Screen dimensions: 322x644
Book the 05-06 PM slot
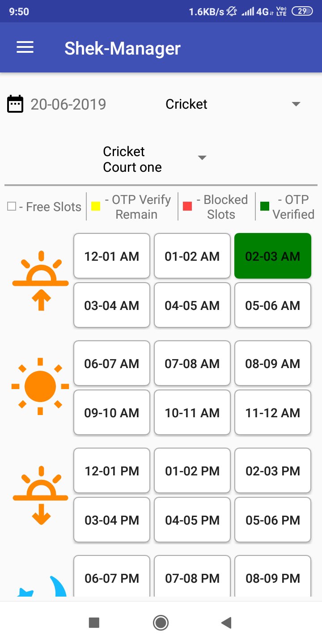(272, 520)
